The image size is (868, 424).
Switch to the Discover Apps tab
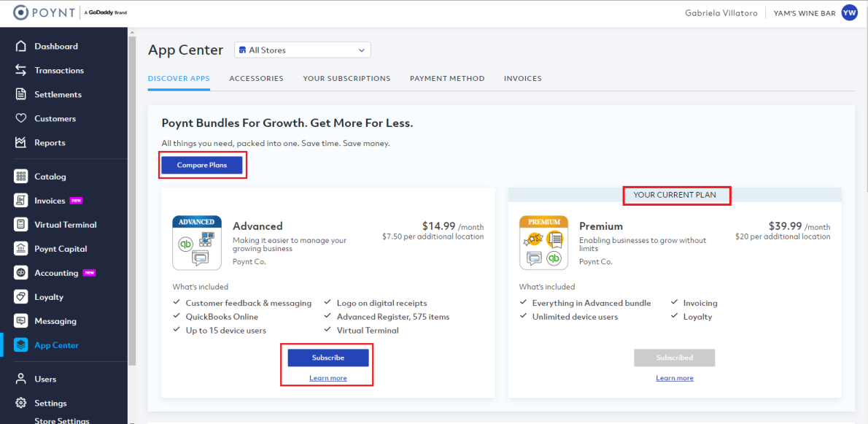pyautogui.click(x=179, y=79)
